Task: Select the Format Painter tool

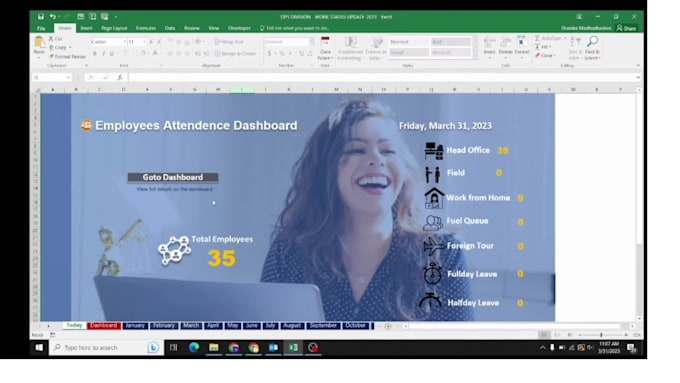Action: [x=67, y=56]
